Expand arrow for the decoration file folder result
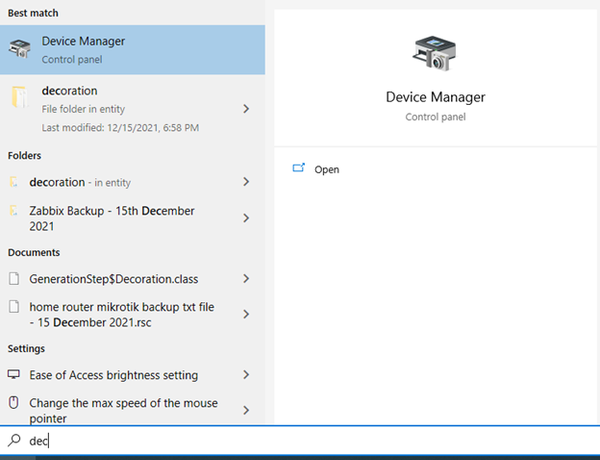This screenshot has height=460, width=600. point(246,108)
